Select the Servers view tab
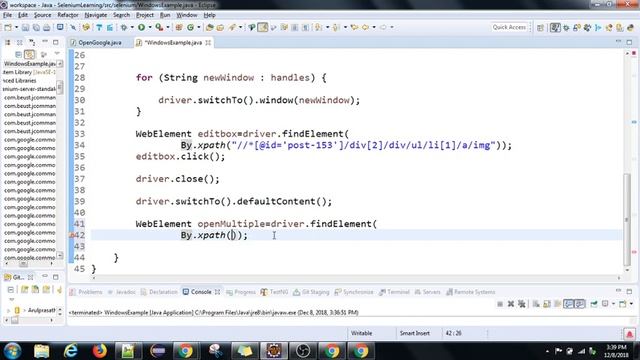Viewport: 640px width, 360px height. point(427,292)
